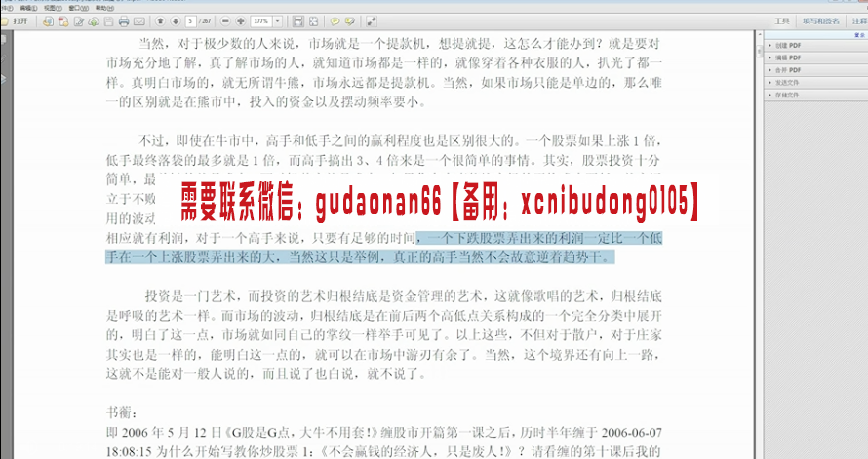This screenshot has width=868, height=459.
Task: Expand the 创建 PDF section
Action: pyautogui.click(x=815, y=46)
